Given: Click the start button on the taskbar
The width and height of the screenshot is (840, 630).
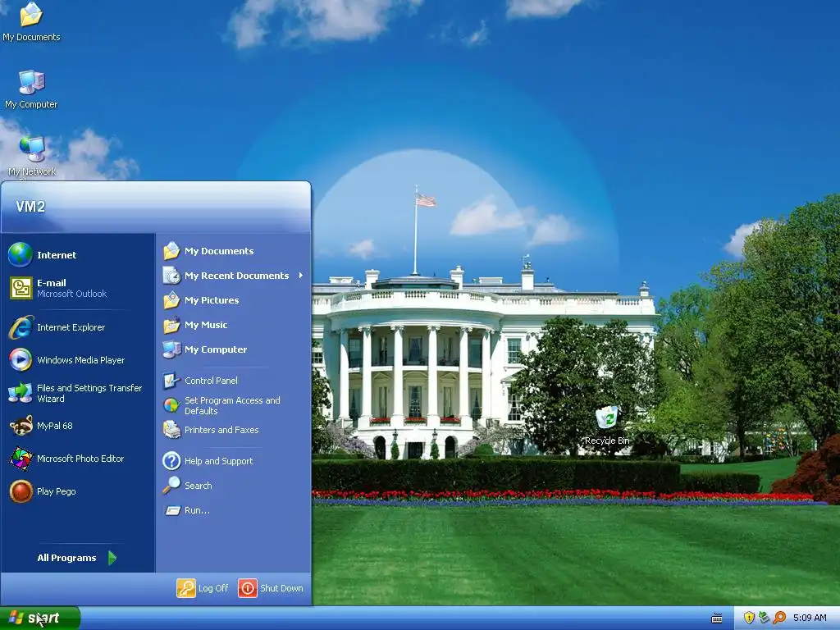Looking at the screenshot, I should (x=39, y=619).
